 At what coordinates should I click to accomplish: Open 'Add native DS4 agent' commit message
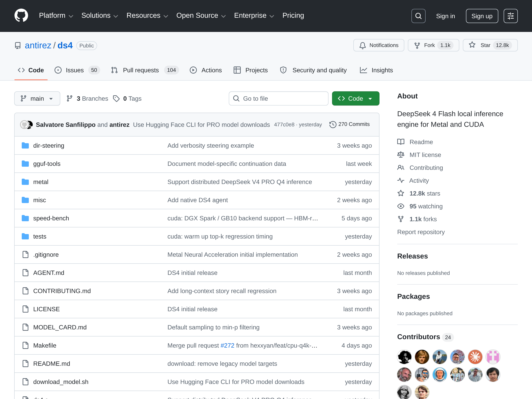198,200
